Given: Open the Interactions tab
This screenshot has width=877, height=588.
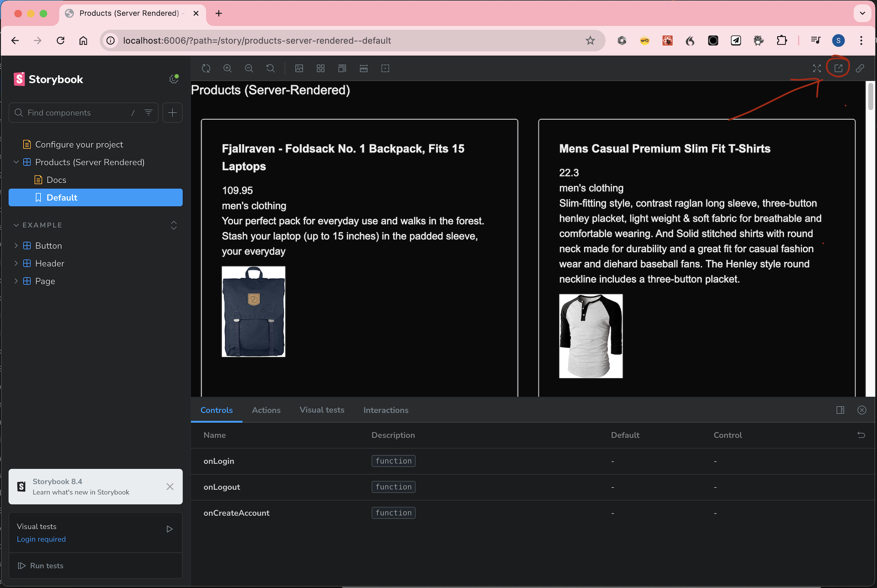Looking at the screenshot, I should click(x=386, y=410).
